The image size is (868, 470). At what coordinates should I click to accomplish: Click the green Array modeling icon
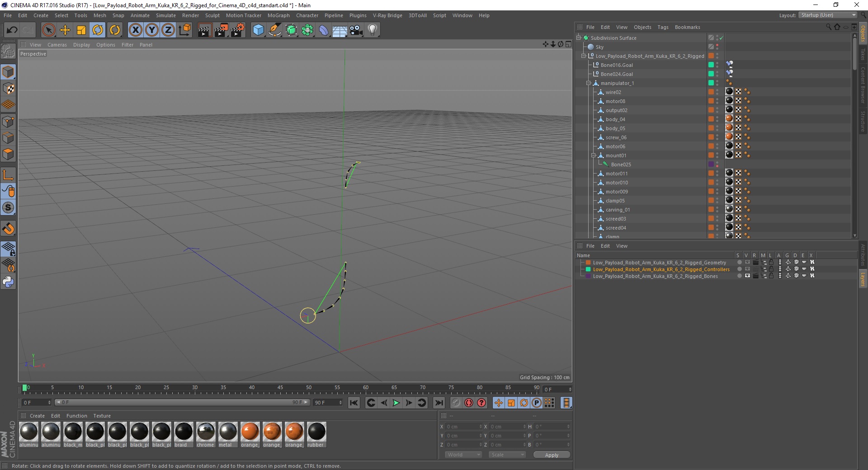(x=307, y=30)
